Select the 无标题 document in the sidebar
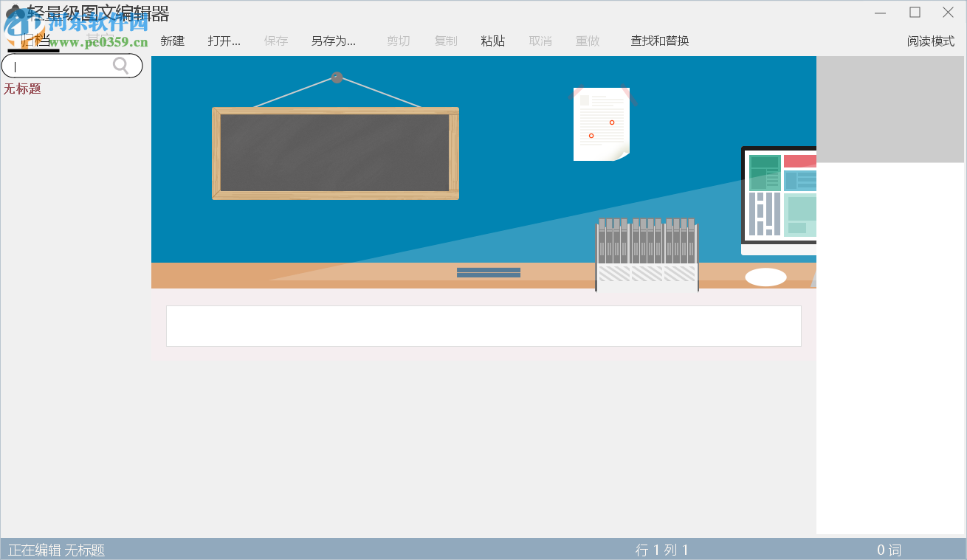Image resolution: width=967 pixels, height=560 pixels. tap(22, 89)
